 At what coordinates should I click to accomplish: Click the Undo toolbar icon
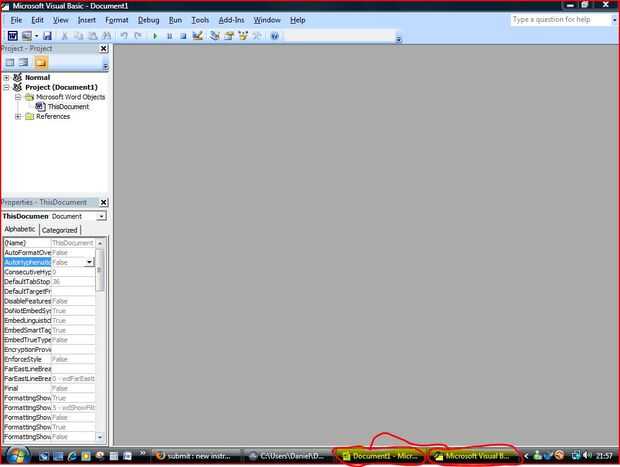tap(124, 36)
